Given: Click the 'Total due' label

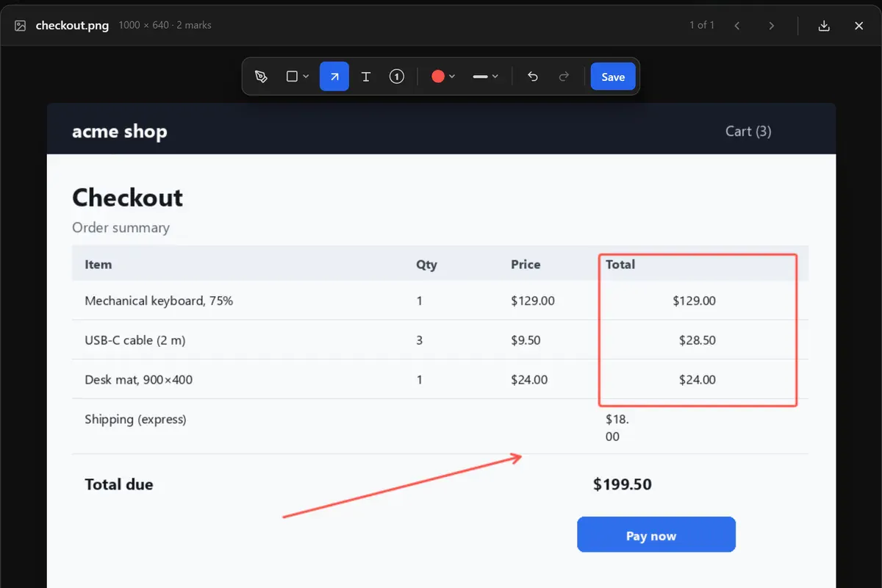Looking at the screenshot, I should click(119, 484).
